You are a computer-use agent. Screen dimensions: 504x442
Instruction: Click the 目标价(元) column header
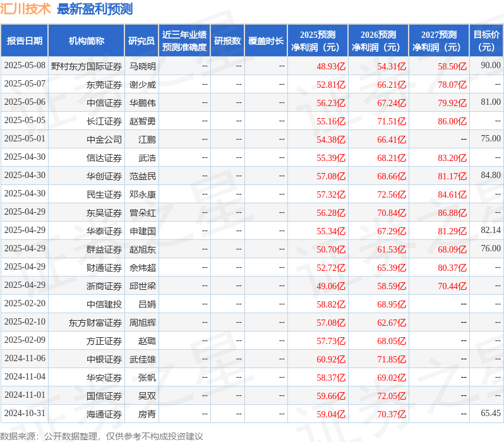[x=487, y=41]
